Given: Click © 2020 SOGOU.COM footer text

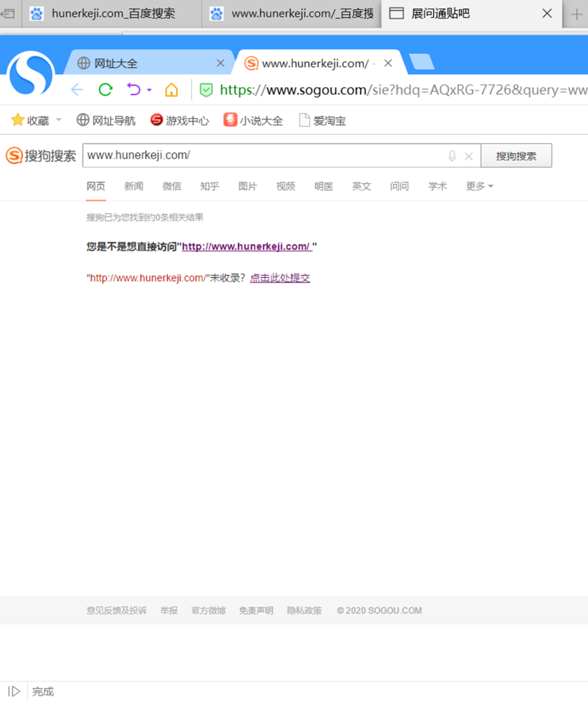Looking at the screenshot, I should click(x=379, y=610).
